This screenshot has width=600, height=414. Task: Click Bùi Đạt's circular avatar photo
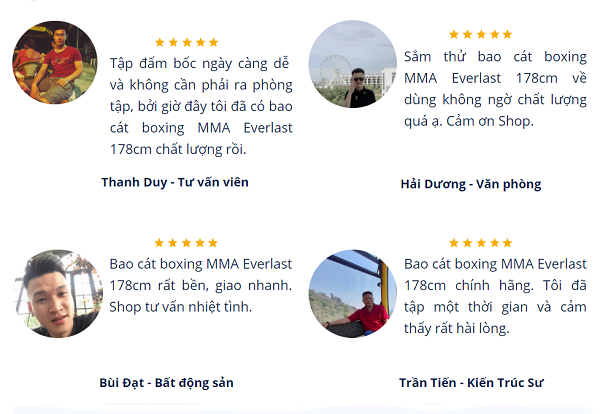pos(55,293)
